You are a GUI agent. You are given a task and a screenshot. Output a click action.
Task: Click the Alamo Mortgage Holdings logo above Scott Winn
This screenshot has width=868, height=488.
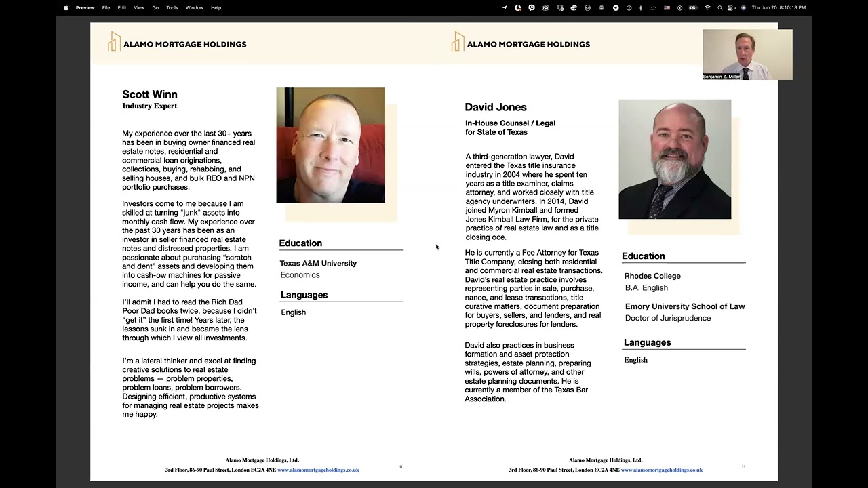pyautogui.click(x=177, y=42)
